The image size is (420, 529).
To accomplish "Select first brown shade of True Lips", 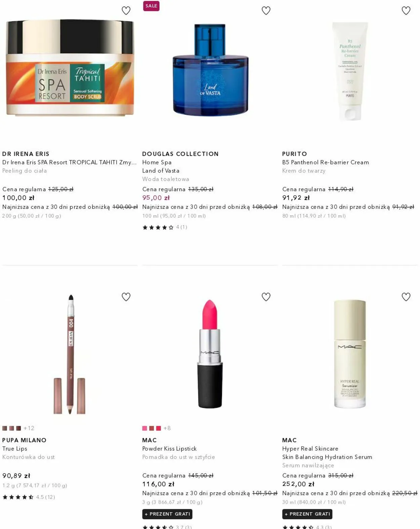I will click(x=5, y=428).
